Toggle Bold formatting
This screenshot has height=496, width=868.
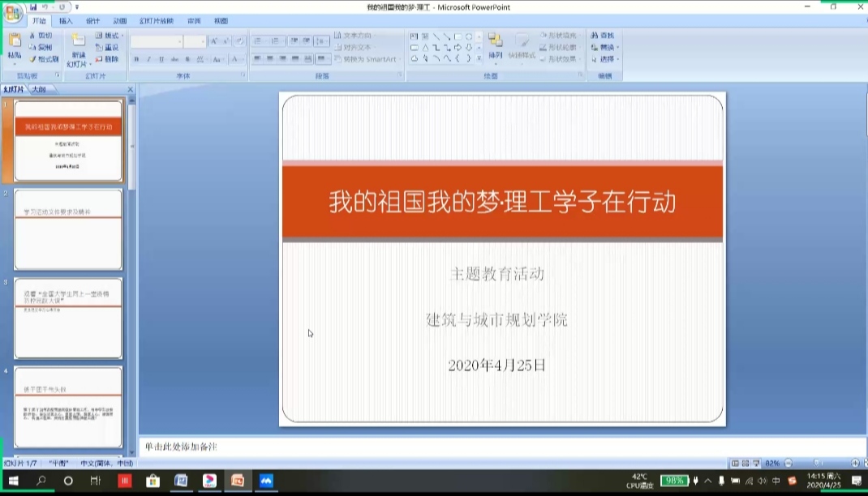point(136,59)
